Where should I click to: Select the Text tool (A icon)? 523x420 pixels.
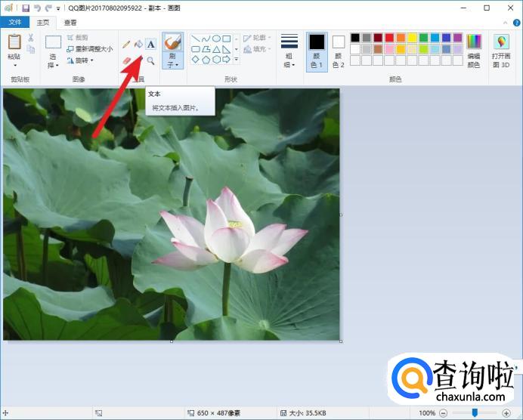click(150, 45)
